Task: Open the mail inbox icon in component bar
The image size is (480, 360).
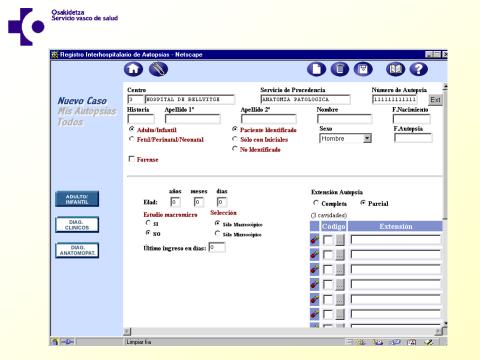Action: point(378,342)
